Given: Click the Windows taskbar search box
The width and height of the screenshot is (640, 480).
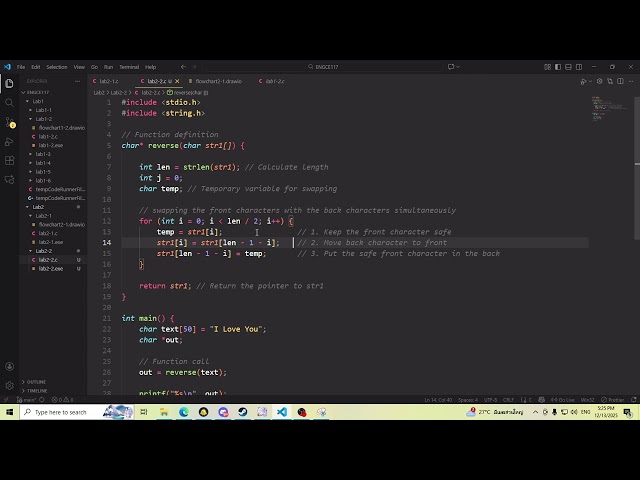Looking at the screenshot, I should [78, 412].
